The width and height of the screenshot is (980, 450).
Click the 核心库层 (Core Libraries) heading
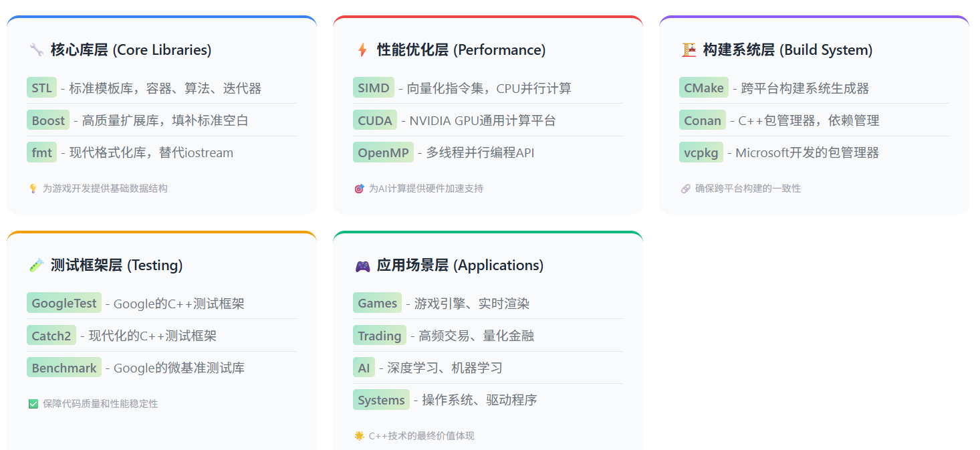pos(131,50)
